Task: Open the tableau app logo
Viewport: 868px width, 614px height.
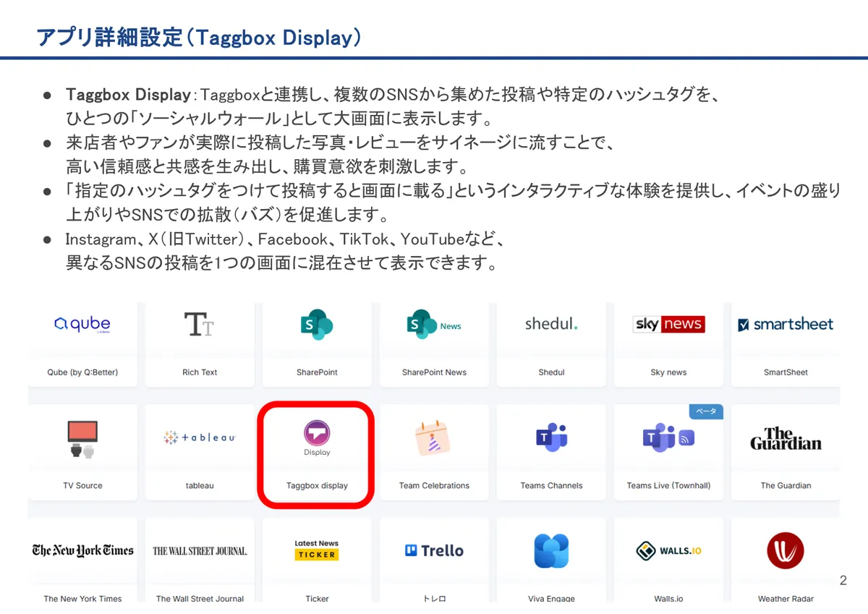Action: [x=200, y=438]
